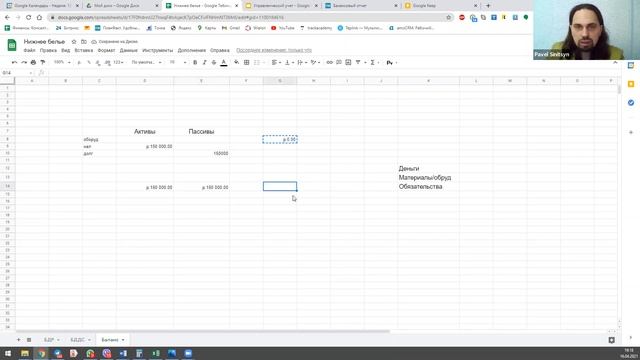The height and width of the screenshot is (360, 640).
Task: Click the font size field
Action: [173, 62]
